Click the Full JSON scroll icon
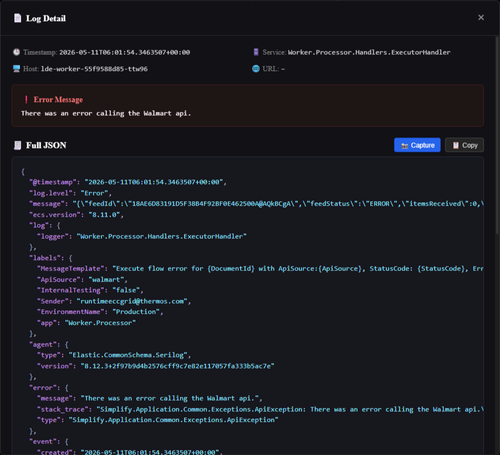500x455 pixels. coord(17,145)
